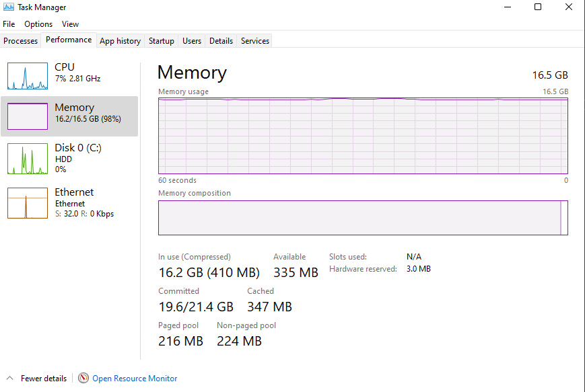Open the File menu
585x392 pixels.
9,24
